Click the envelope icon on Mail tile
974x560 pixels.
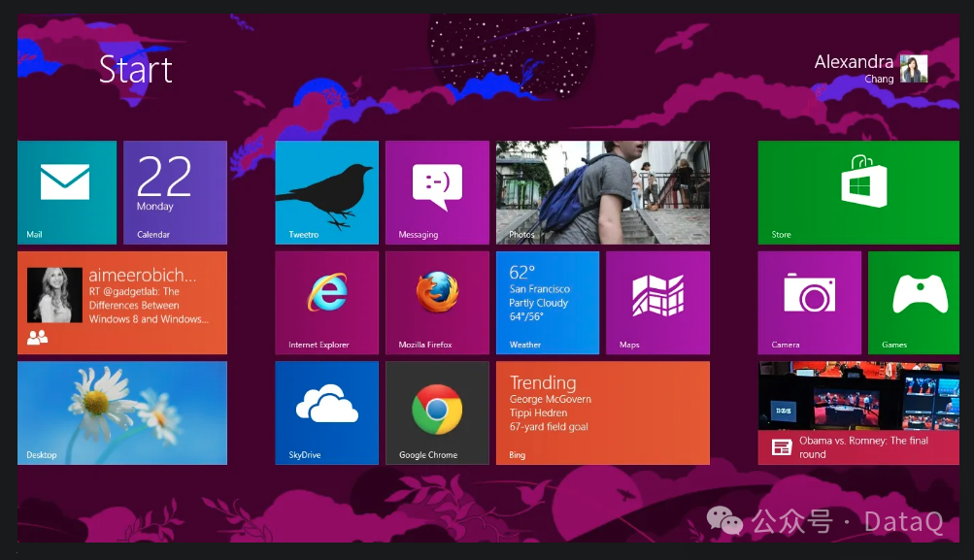click(x=65, y=181)
